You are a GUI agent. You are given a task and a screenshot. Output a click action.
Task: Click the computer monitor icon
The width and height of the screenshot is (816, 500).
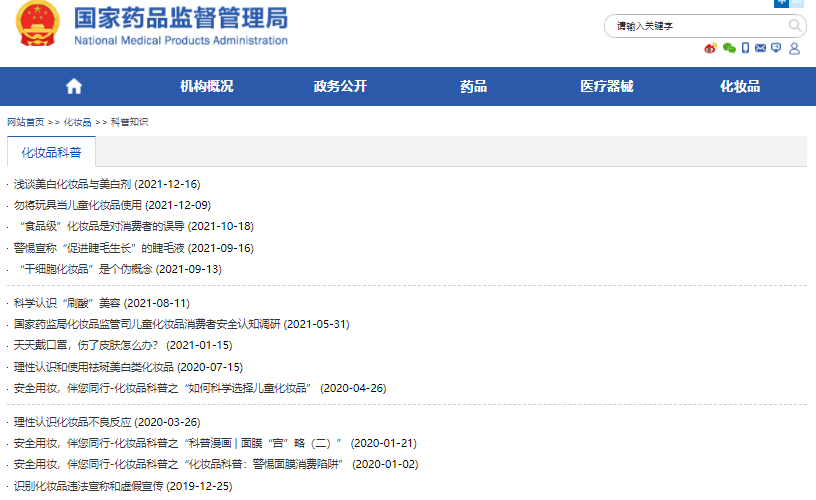[776, 48]
